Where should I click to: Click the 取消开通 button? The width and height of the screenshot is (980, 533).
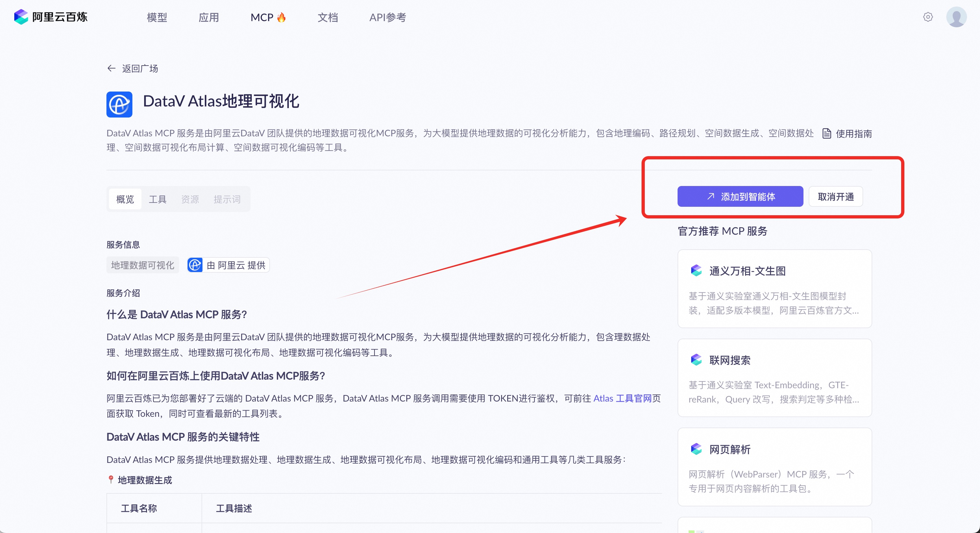pyautogui.click(x=836, y=197)
